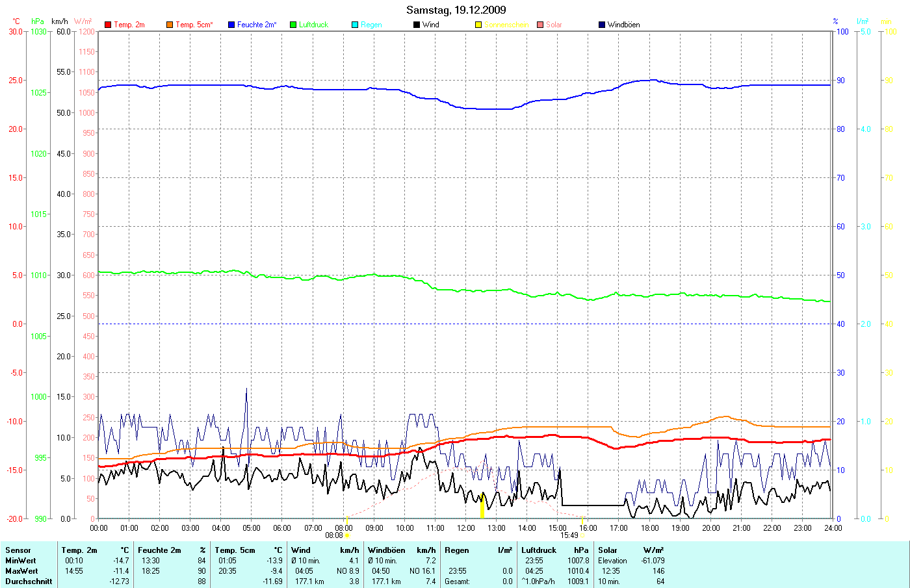Image resolution: width=910 pixels, height=588 pixels.
Task: Click the chart title Samstag, 19.12.2009
Action: pyautogui.click(x=456, y=10)
